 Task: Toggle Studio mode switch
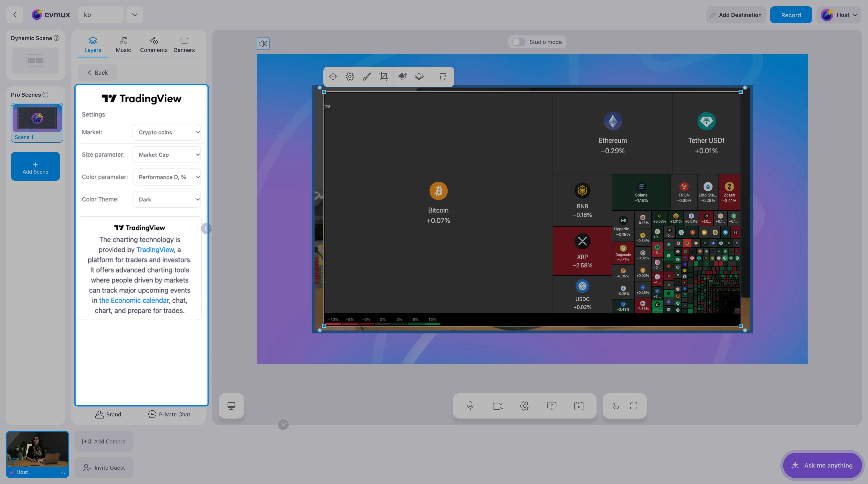(x=518, y=42)
